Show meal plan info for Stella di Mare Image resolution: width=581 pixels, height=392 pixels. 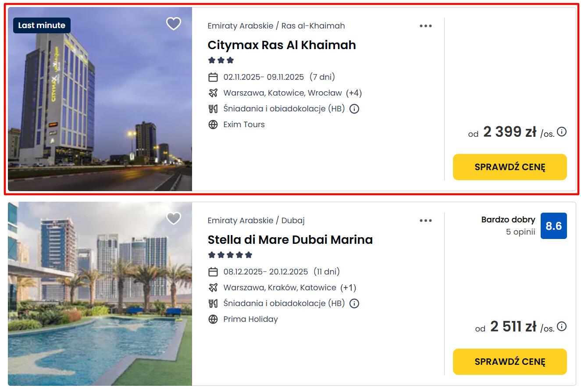pos(354,303)
